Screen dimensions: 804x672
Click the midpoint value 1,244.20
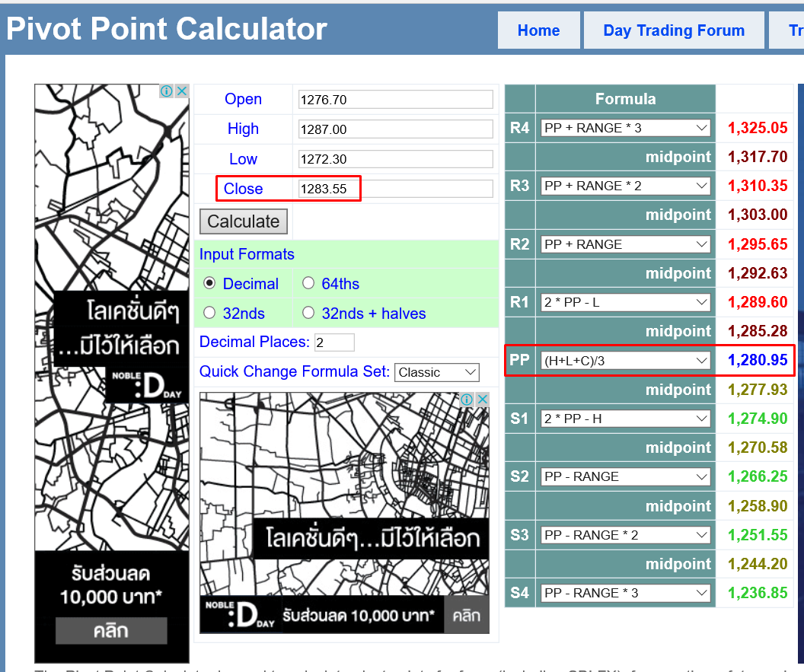758,564
